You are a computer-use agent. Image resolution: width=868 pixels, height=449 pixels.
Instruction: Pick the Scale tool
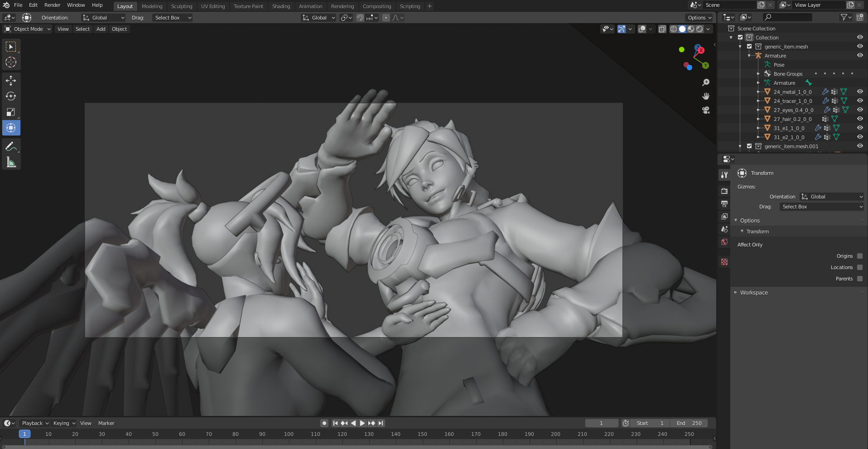11,112
